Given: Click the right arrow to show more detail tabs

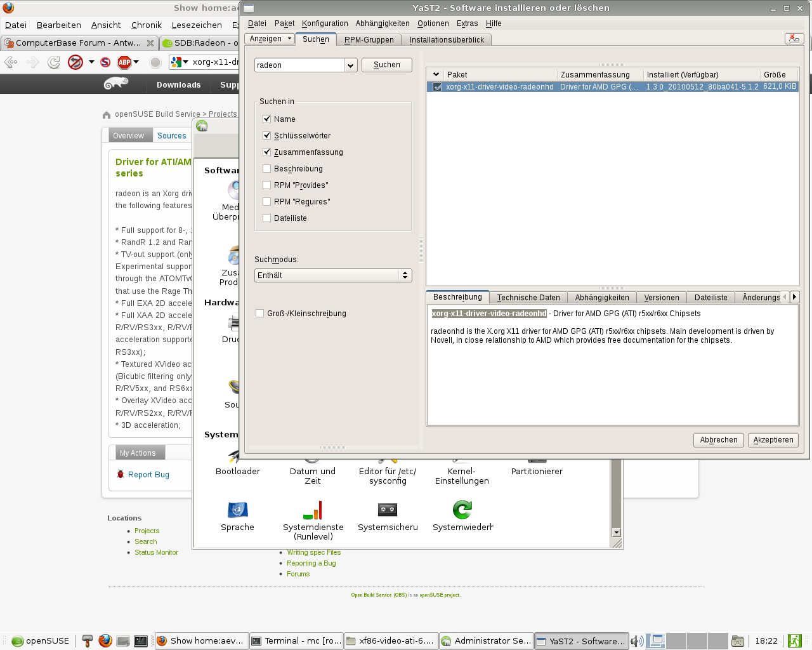Looking at the screenshot, I should point(794,296).
